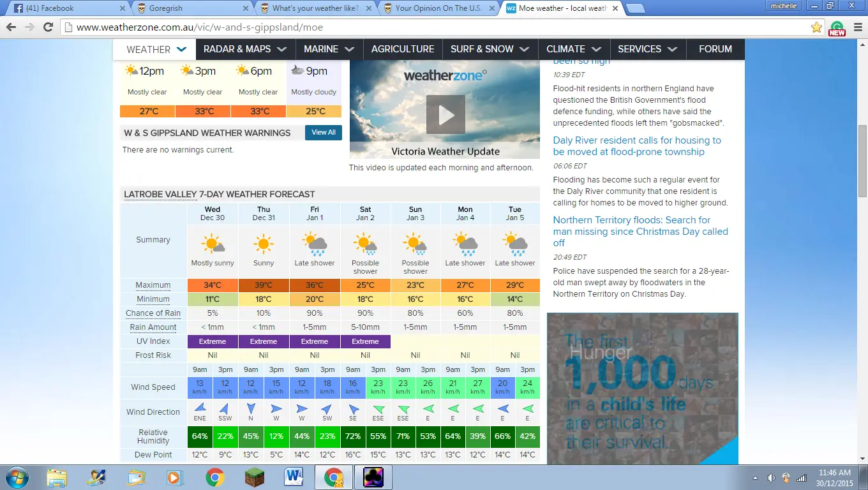Click the SW wind direction arrow

pyautogui.click(x=327, y=408)
